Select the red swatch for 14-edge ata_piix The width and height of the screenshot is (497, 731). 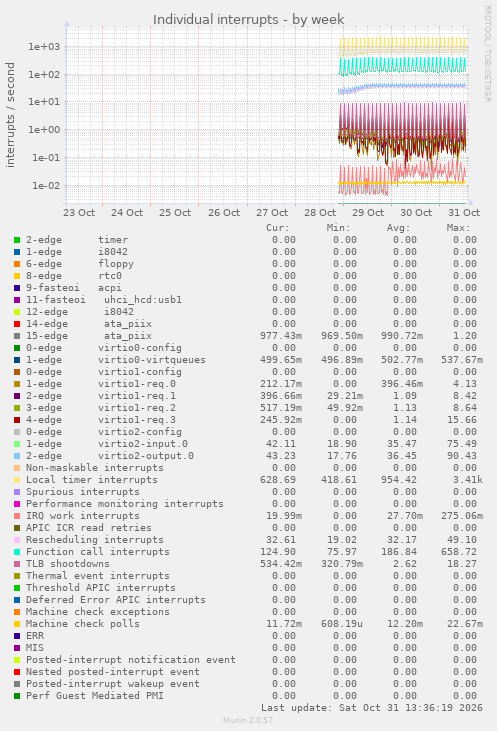(17, 324)
